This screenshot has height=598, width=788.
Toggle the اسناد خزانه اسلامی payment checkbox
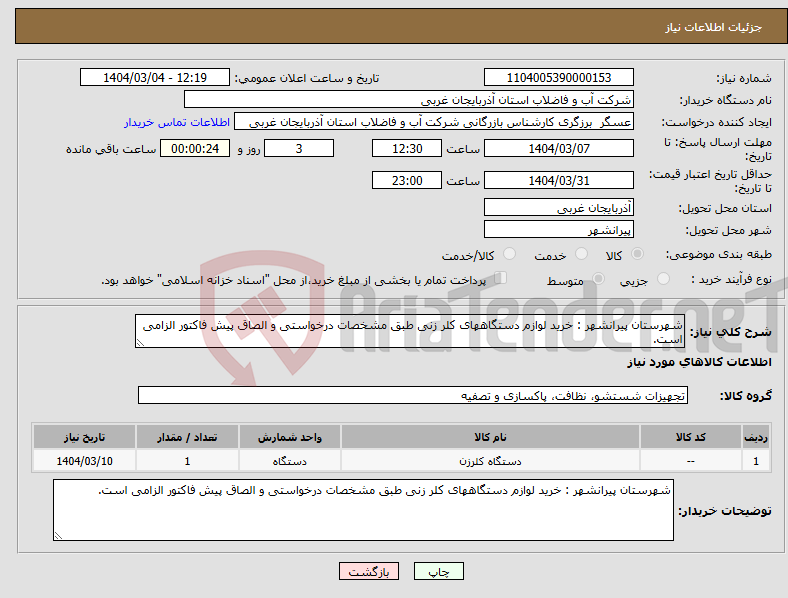pyautogui.click(x=500, y=278)
